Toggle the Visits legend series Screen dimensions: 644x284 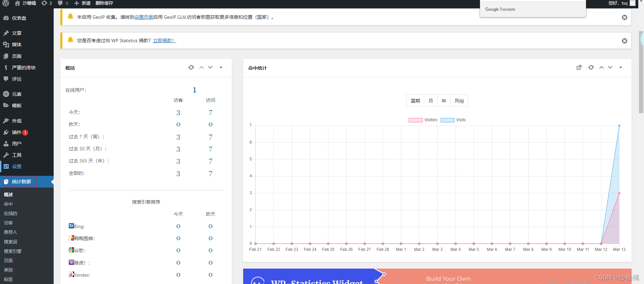click(x=453, y=120)
